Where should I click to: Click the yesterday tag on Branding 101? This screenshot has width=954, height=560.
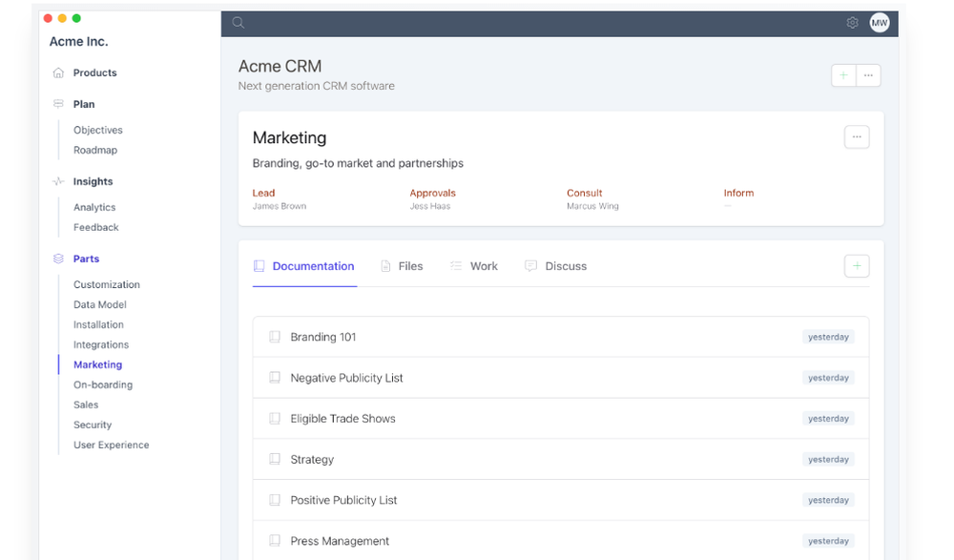[828, 337]
